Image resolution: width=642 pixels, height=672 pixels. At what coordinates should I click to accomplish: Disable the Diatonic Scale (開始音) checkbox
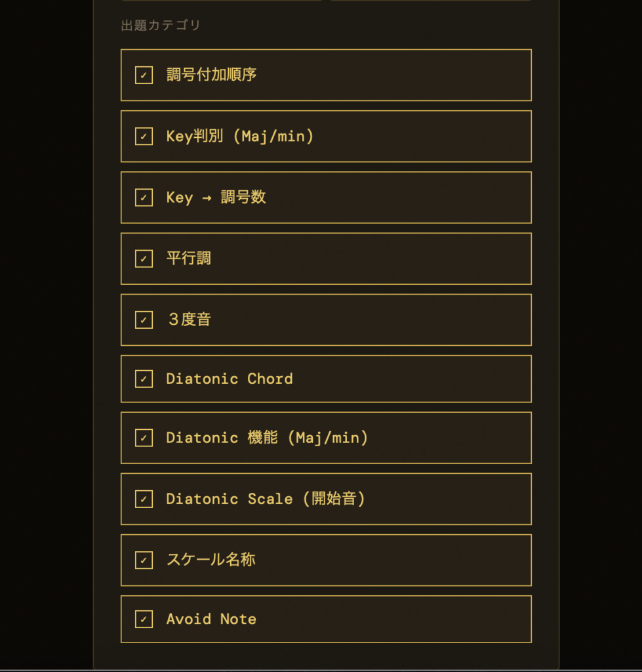pos(144,499)
